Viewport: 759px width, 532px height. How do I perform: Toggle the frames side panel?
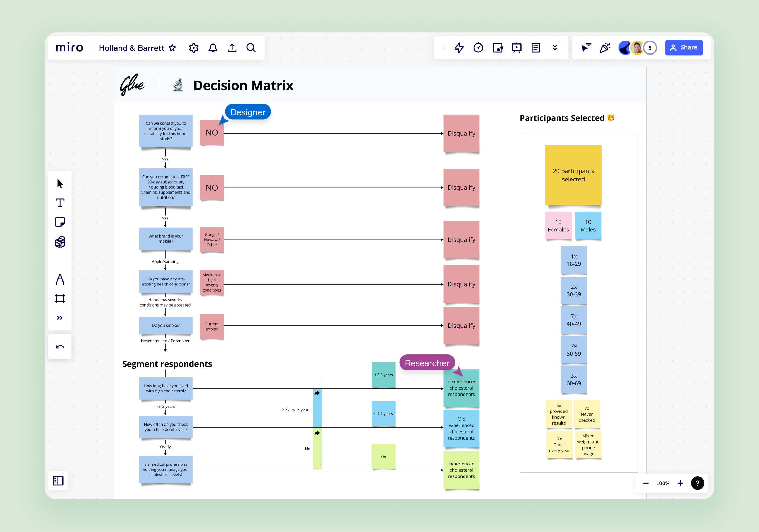coord(58,480)
